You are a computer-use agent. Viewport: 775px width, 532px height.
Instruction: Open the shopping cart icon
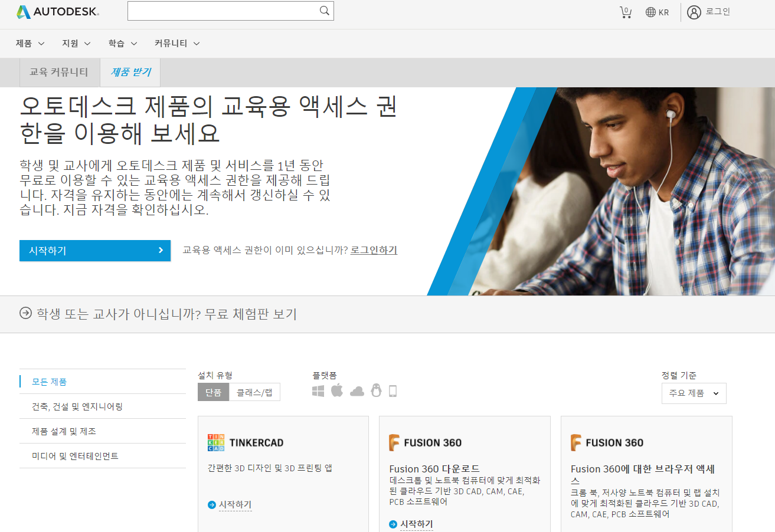(x=626, y=12)
